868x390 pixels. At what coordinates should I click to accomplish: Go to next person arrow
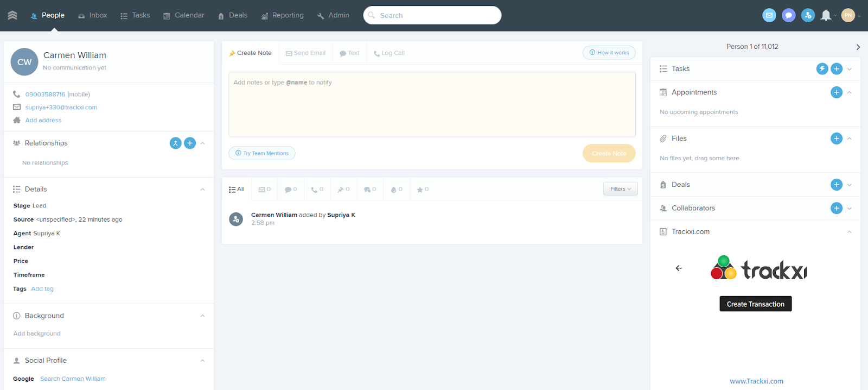(x=858, y=47)
